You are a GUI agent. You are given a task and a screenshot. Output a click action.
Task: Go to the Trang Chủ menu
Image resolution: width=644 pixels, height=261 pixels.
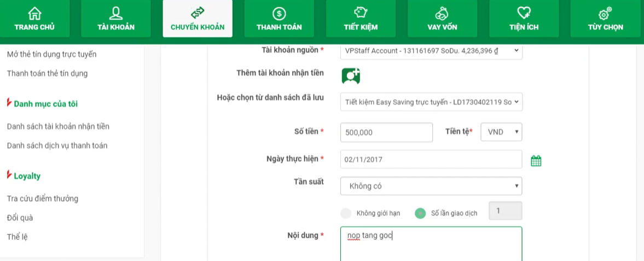34,19
